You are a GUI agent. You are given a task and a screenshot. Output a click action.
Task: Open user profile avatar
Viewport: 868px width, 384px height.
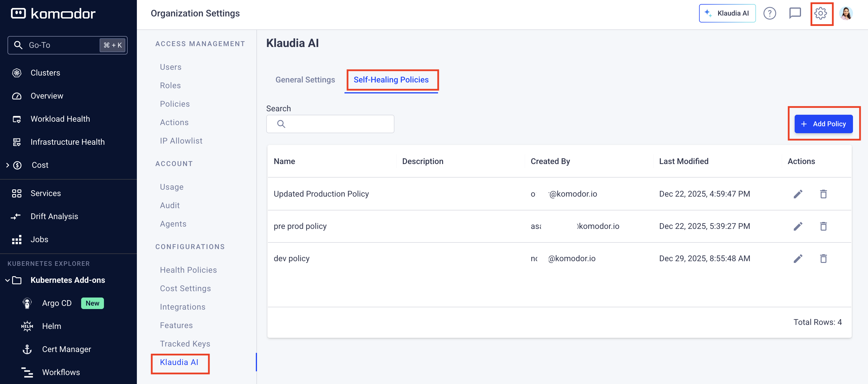pyautogui.click(x=846, y=14)
